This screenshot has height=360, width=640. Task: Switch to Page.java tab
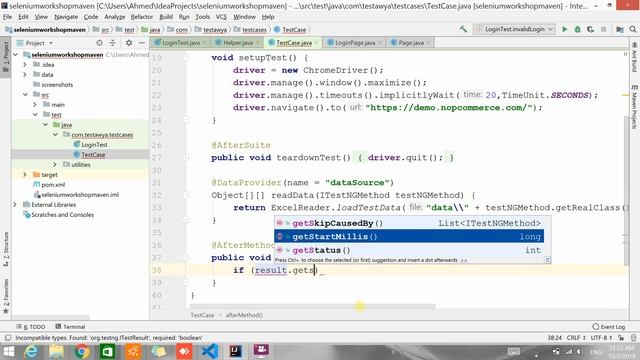tap(409, 42)
